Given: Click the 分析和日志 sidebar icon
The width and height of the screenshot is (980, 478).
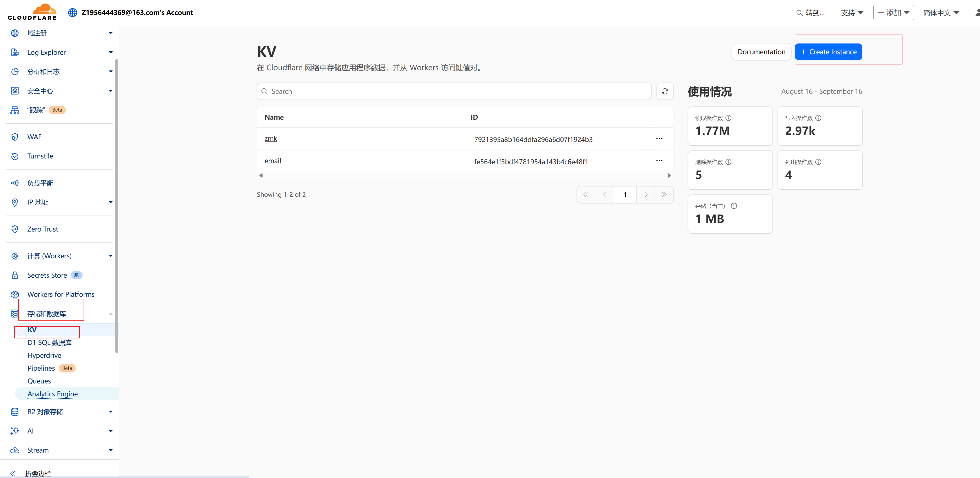Looking at the screenshot, I should click(x=15, y=72).
